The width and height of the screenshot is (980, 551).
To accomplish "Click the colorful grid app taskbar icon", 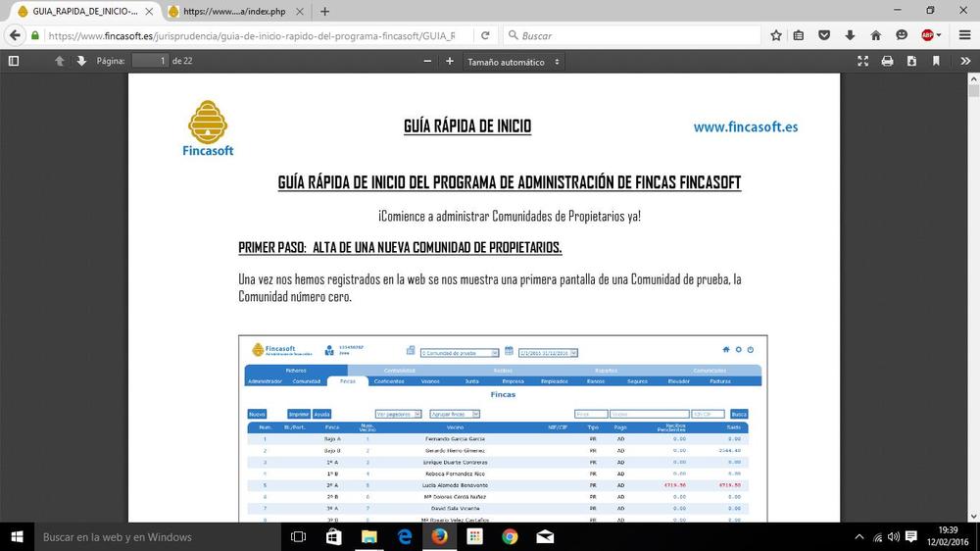I will pyautogui.click(x=475, y=536).
